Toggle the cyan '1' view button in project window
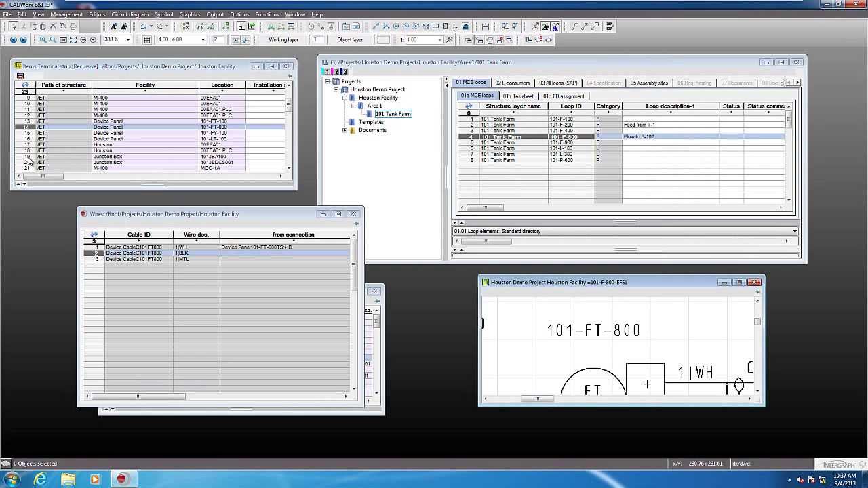The height and width of the screenshot is (488, 868). coord(328,72)
